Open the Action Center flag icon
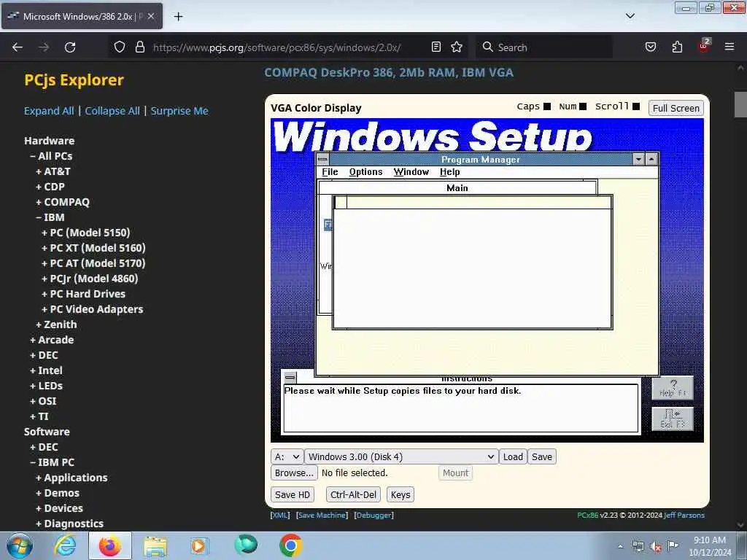This screenshot has width=747, height=560. click(x=673, y=545)
